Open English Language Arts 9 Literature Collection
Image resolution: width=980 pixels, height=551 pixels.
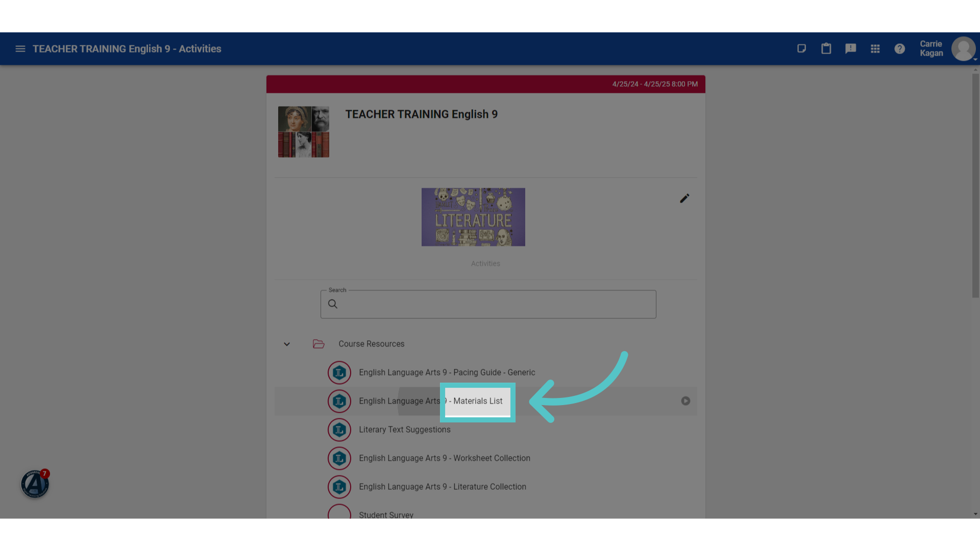[x=442, y=487]
